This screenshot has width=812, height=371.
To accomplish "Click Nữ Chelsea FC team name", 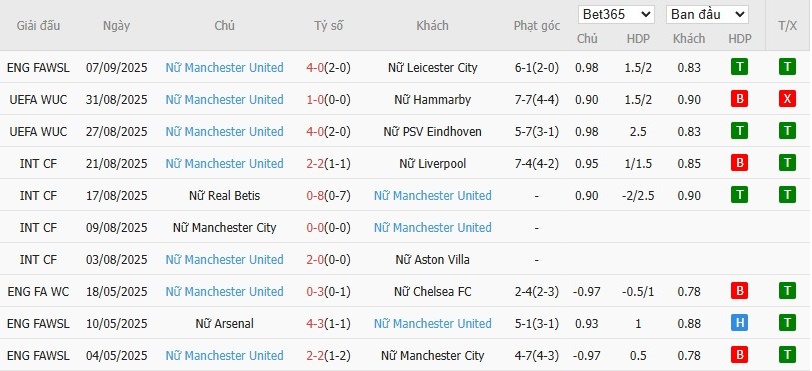I will pos(432,291).
